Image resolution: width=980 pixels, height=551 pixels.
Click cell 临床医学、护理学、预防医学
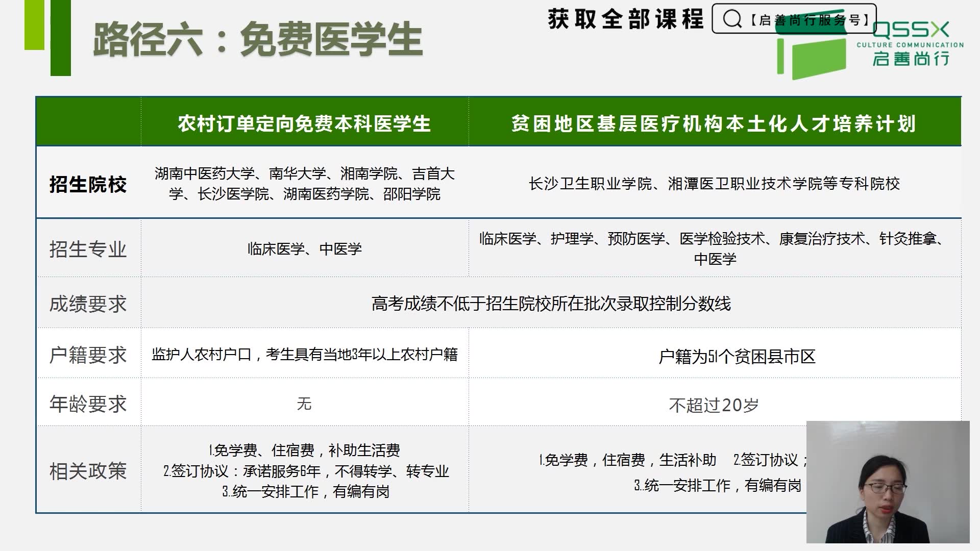(714, 248)
